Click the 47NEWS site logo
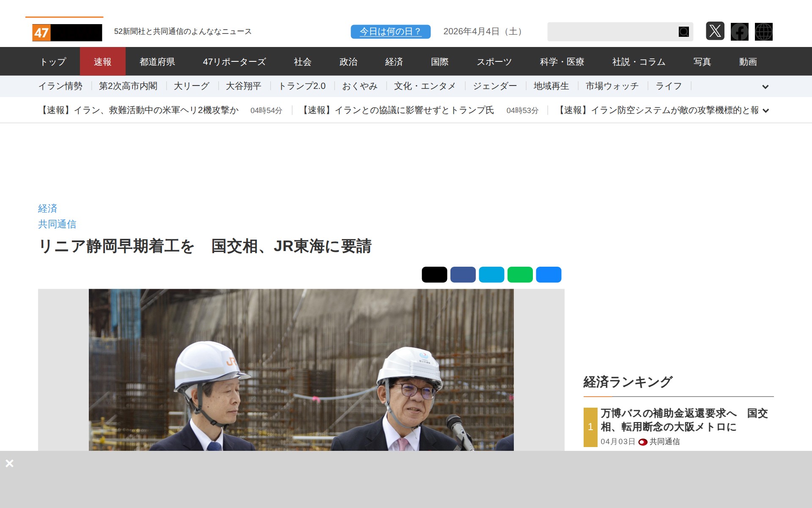This screenshot has width=812, height=508. [67, 33]
